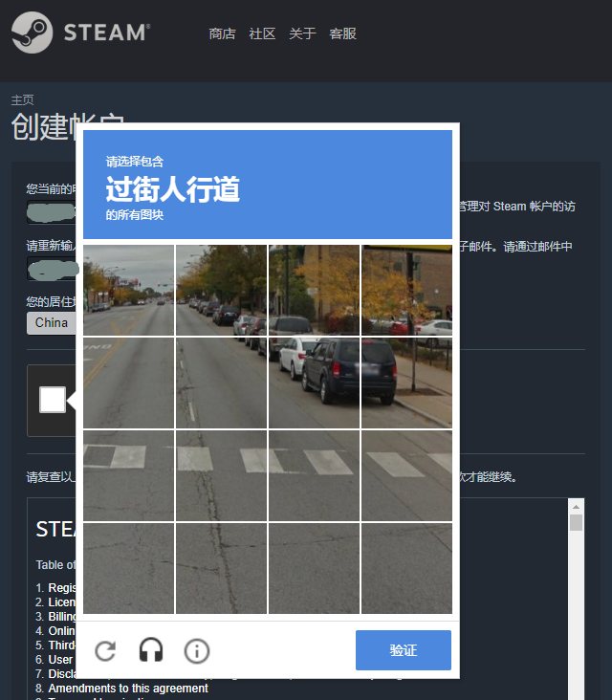Viewport: 612px width, 700px height.
Task: Click the confirm email input field
Action: [52, 269]
